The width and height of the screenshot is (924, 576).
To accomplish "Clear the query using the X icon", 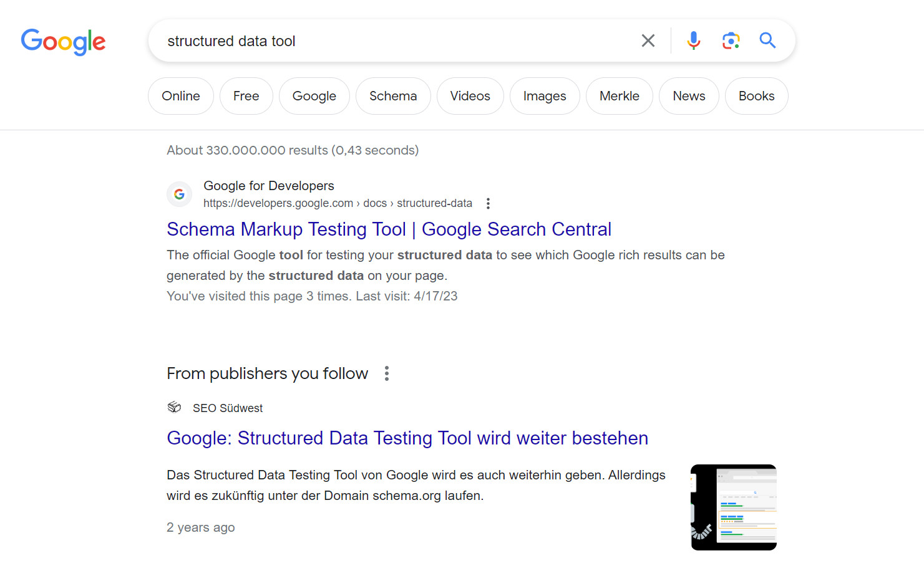I will [648, 40].
